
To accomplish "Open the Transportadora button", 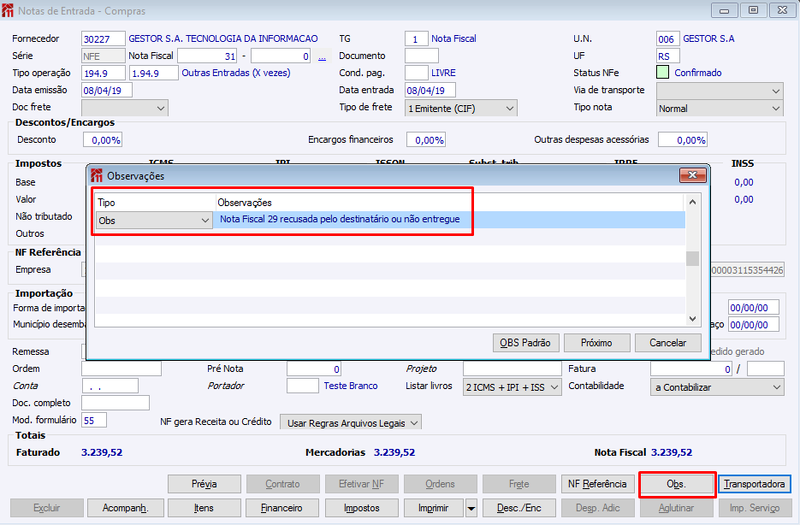I will pyautogui.click(x=754, y=484).
